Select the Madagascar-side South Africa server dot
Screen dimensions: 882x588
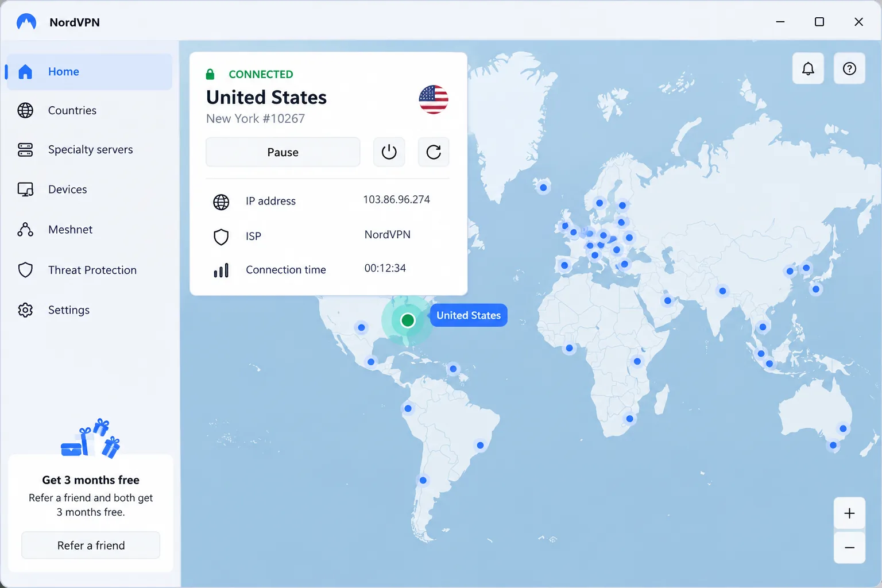click(x=629, y=419)
